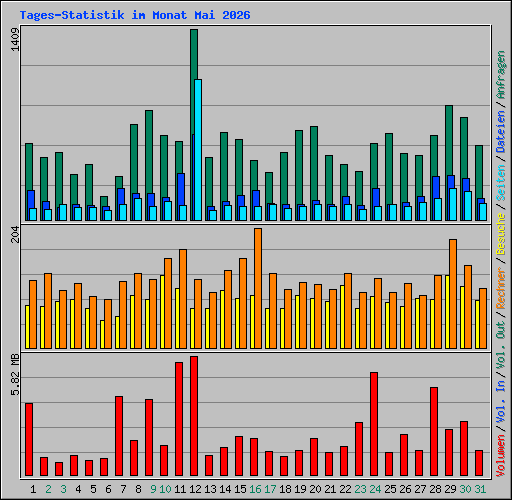Select the orange Rechner bar for day 29
Viewport: 512px width, 500px height.
click(x=453, y=294)
